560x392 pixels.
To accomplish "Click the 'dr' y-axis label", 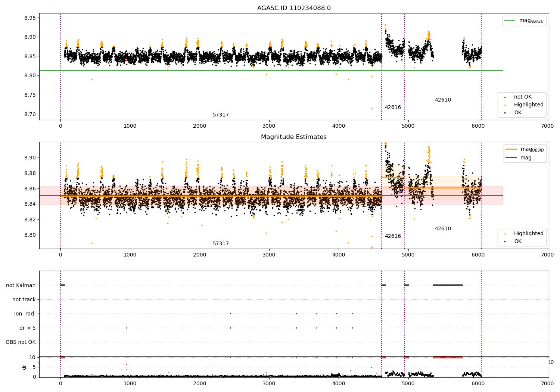I will (x=24, y=367).
